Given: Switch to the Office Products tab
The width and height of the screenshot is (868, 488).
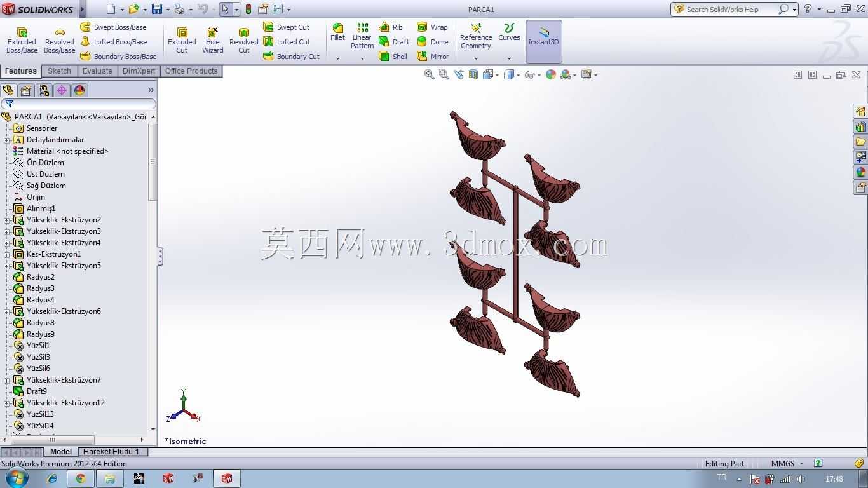Looking at the screenshot, I should click(191, 71).
